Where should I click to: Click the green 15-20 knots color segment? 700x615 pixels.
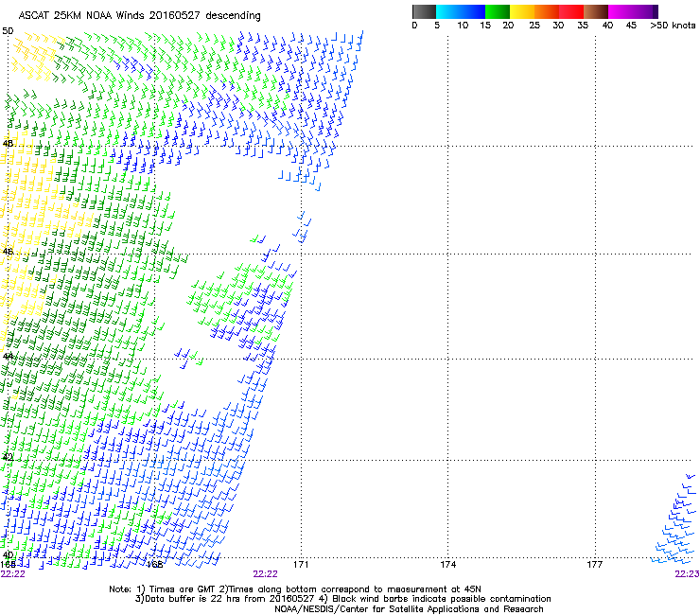pyautogui.click(x=498, y=11)
